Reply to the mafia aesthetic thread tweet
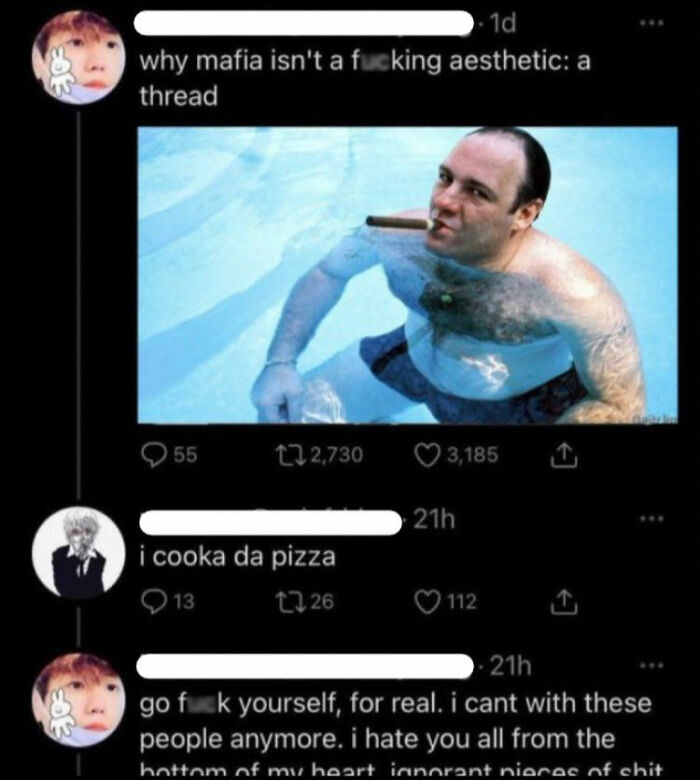Image resolution: width=700 pixels, height=780 pixels. pos(152,455)
